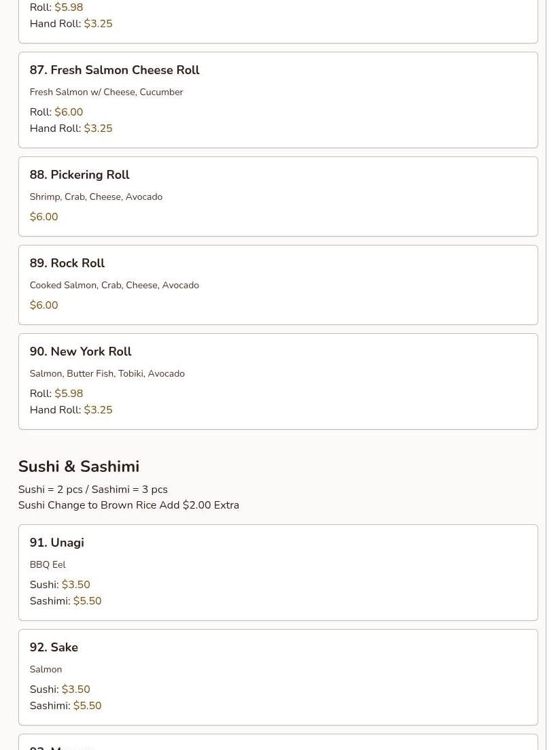
Task: Pick Fresh Salmon Cheese Roll's $6.00 roll price
Action: coord(69,113)
